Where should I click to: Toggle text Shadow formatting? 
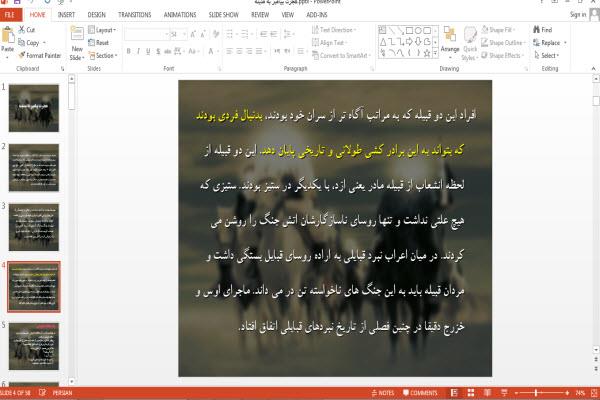pos(158,51)
